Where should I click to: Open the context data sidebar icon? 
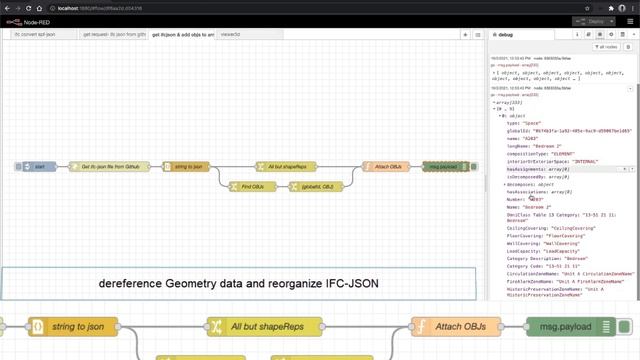(x=622, y=35)
